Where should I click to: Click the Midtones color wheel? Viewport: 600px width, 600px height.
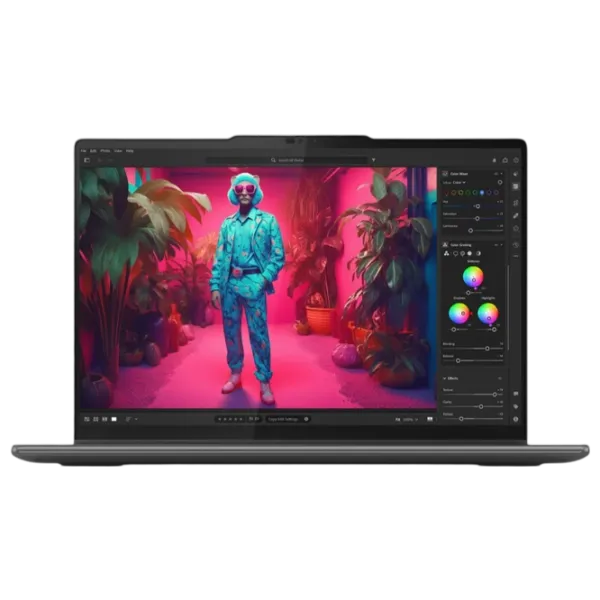473,276
